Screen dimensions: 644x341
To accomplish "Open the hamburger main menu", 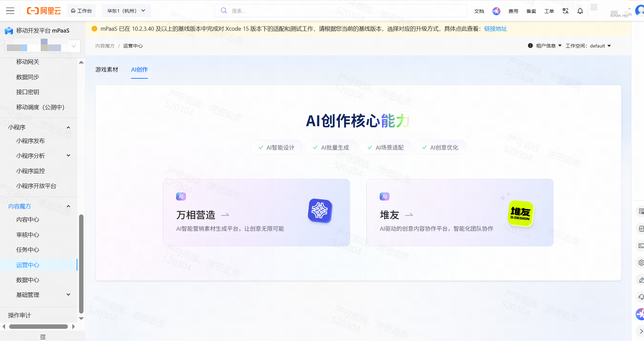I will click(10, 11).
